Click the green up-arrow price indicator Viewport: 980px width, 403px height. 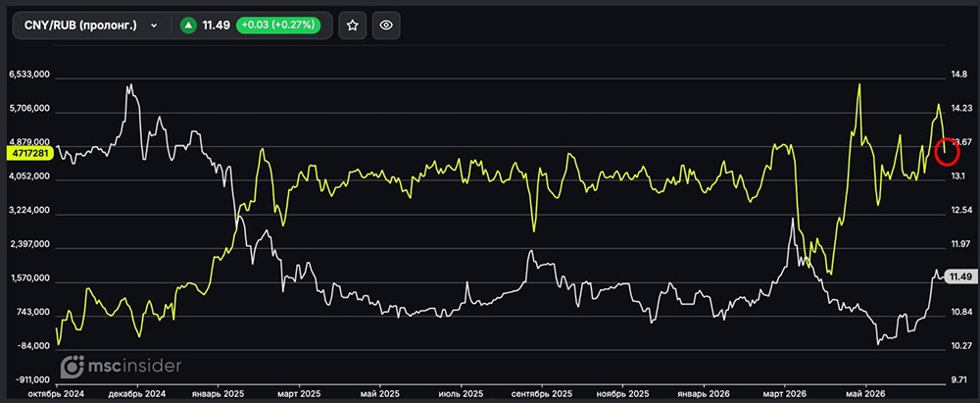(188, 25)
